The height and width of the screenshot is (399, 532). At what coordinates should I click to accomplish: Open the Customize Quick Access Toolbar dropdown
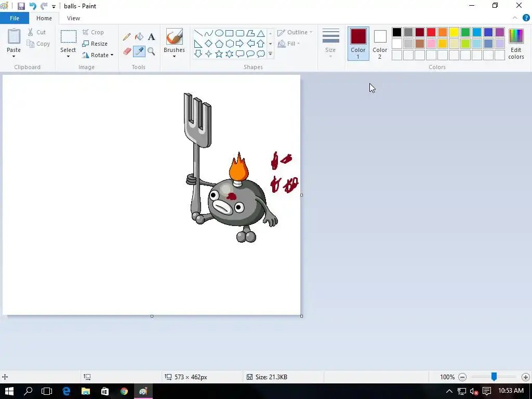pyautogui.click(x=54, y=6)
